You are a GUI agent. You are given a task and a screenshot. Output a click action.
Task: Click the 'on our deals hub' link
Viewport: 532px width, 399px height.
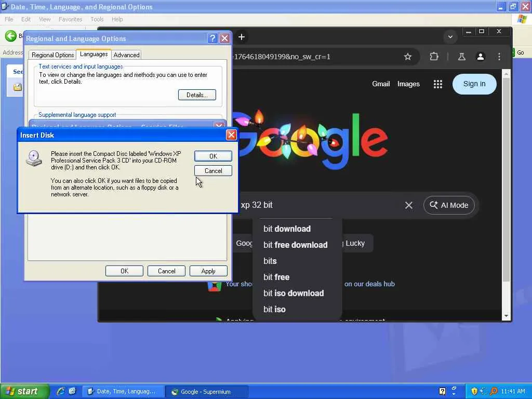click(369, 284)
